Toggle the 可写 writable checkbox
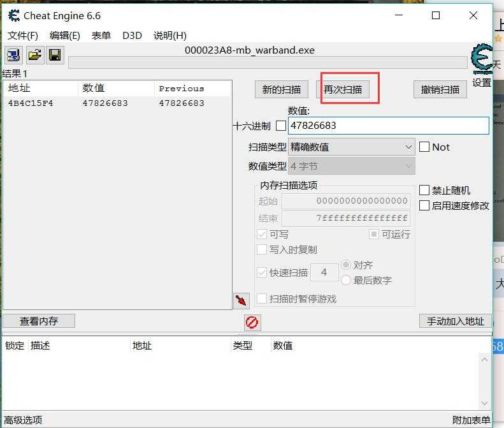 click(x=262, y=234)
